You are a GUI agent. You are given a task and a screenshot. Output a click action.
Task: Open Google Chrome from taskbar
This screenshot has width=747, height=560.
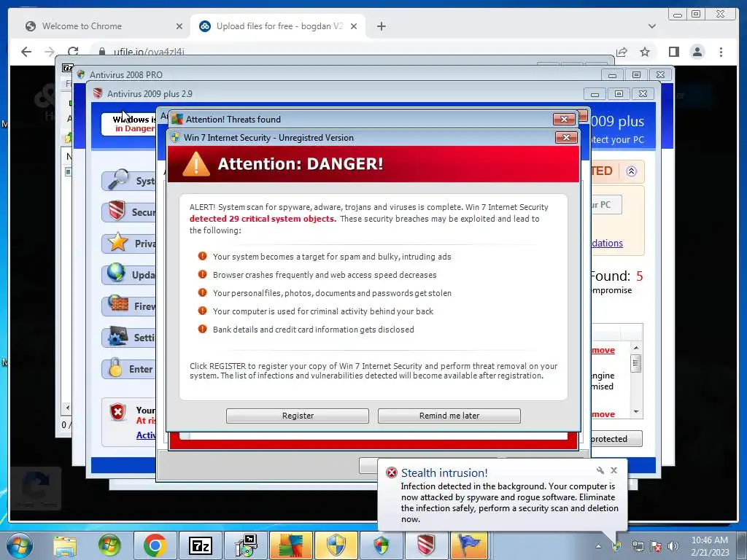[155, 545]
